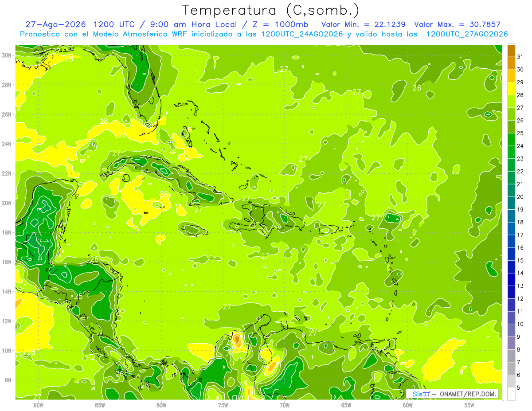Click the '70W' longitude label

click(285, 405)
